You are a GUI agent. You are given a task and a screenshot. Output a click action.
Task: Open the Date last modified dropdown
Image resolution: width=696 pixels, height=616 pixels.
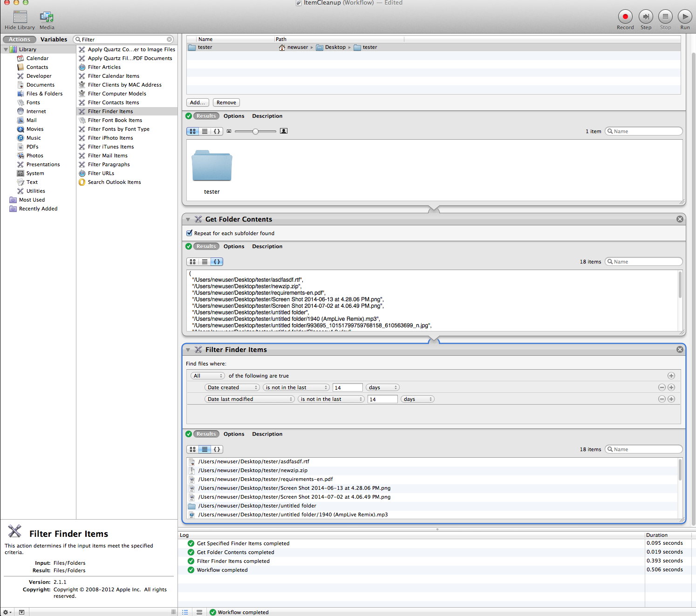250,399
